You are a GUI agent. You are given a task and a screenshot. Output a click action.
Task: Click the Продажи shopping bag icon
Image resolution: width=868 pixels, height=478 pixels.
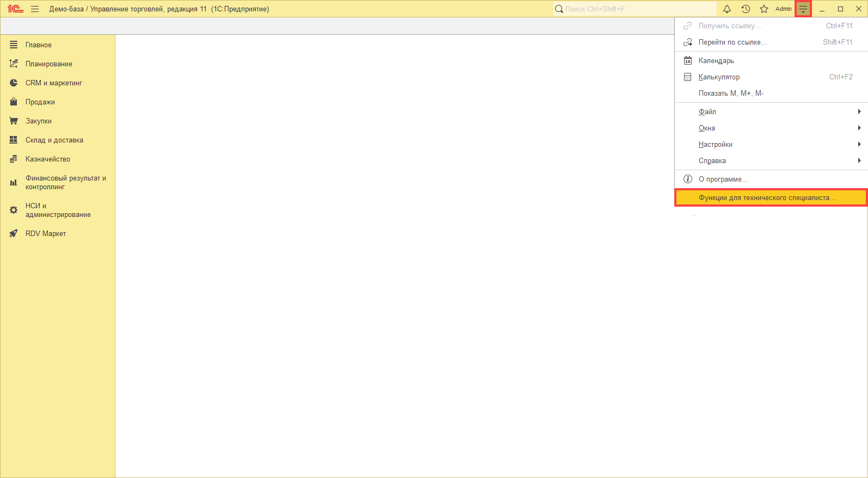tap(14, 102)
